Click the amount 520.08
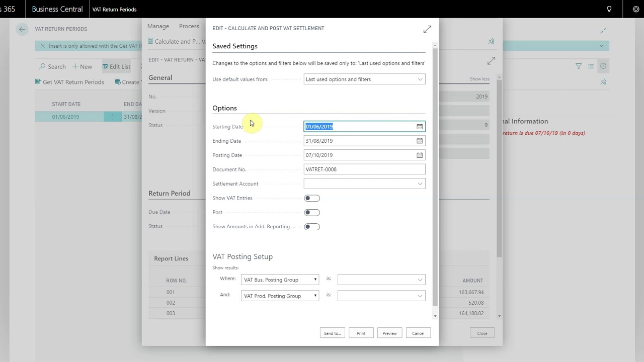644x362 pixels. pyautogui.click(x=476, y=303)
